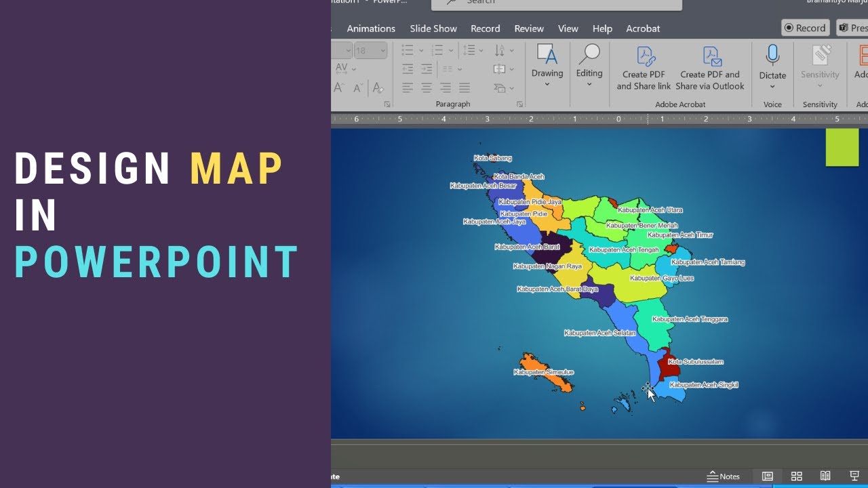The width and height of the screenshot is (868, 488).
Task: Click the Kabupaten Aceh Singkil label
Action: [704, 384]
